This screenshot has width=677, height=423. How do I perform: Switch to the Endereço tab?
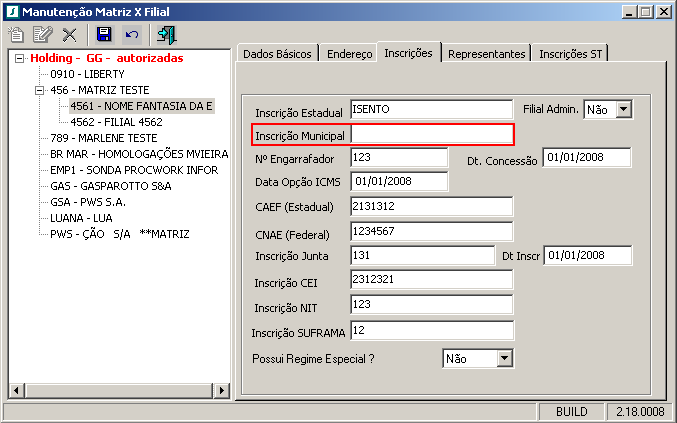349,54
